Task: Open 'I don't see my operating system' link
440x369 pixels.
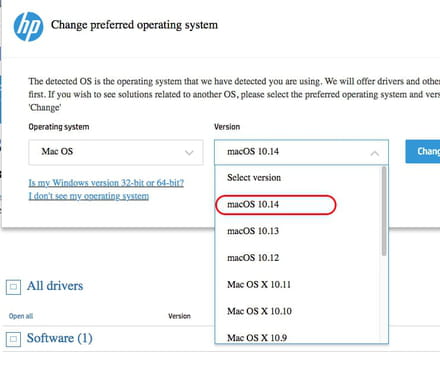Action: coord(89,196)
